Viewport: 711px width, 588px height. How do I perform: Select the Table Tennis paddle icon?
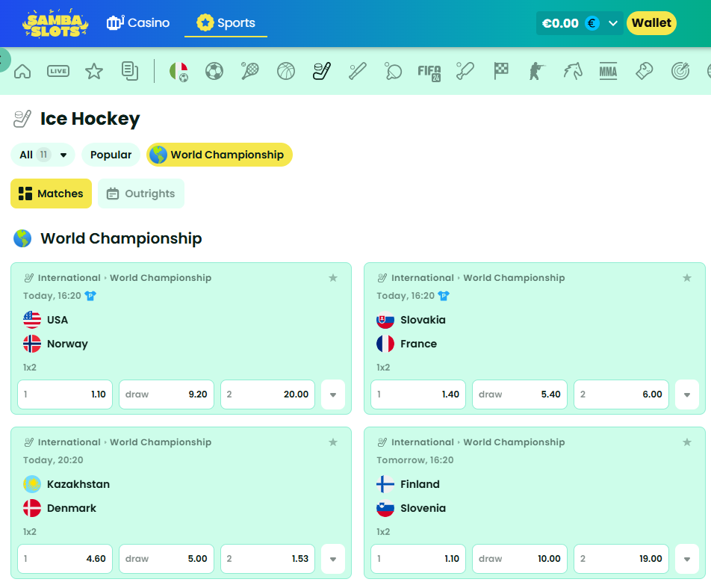[x=393, y=71]
